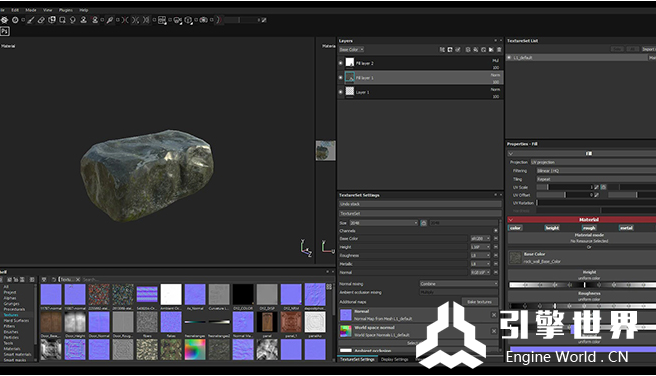Viewport: 656px width, 376px height.
Task: Remove the Height channel with its X icon
Action: pos(496,247)
